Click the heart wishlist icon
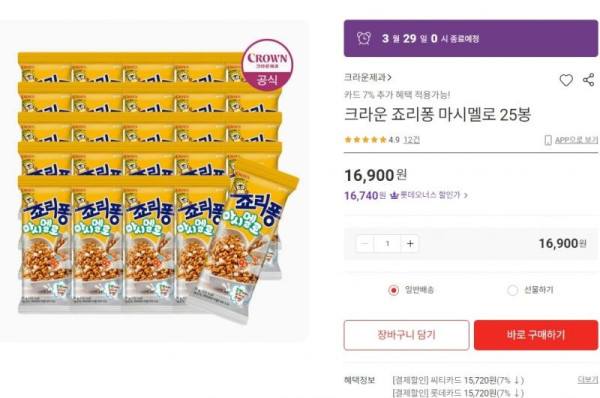The image size is (600, 398). (x=566, y=80)
